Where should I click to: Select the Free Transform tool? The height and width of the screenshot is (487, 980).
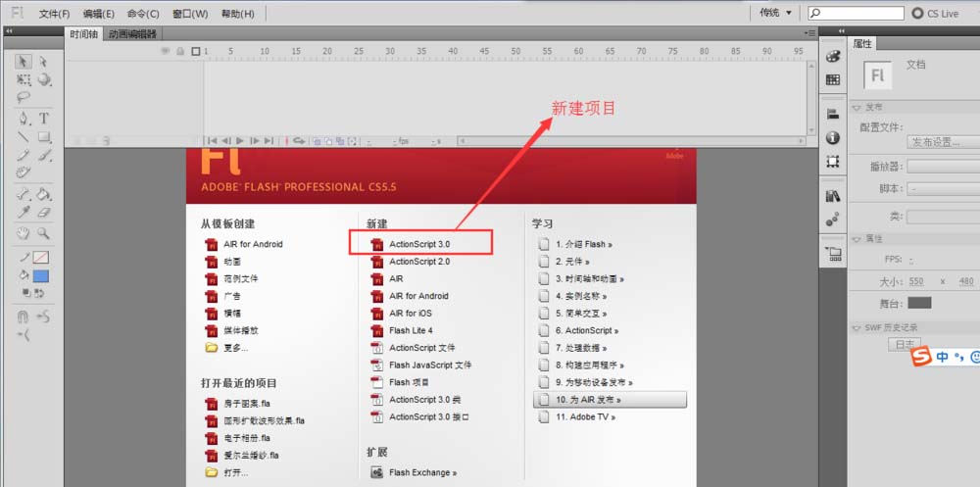click(x=24, y=79)
